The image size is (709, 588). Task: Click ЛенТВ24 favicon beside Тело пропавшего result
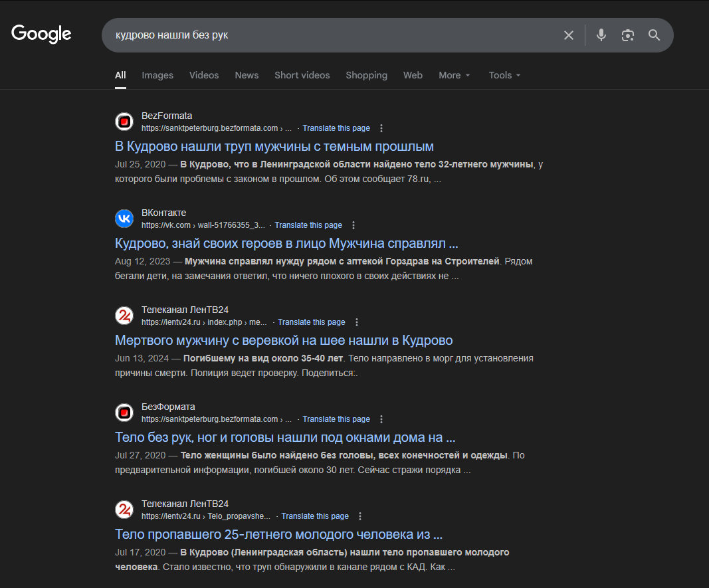tap(124, 510)
